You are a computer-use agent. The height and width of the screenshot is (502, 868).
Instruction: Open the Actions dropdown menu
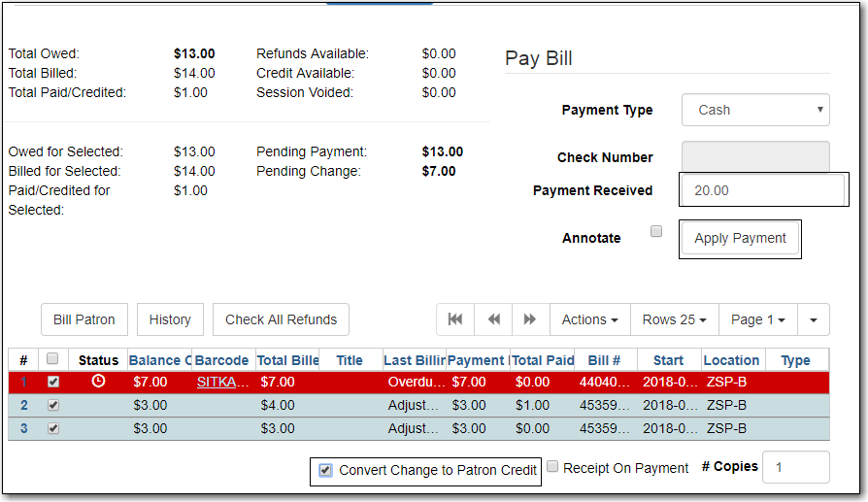click(x=589, y=319)
